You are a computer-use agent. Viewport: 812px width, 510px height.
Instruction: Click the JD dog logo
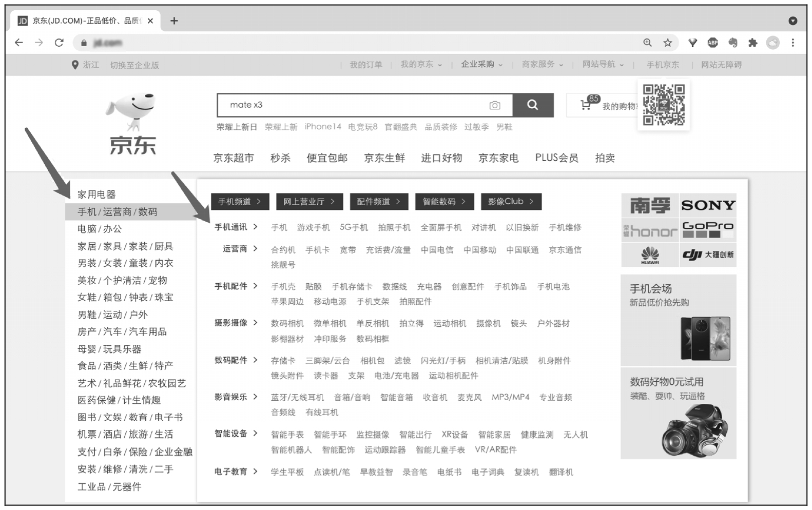[133, 124]
